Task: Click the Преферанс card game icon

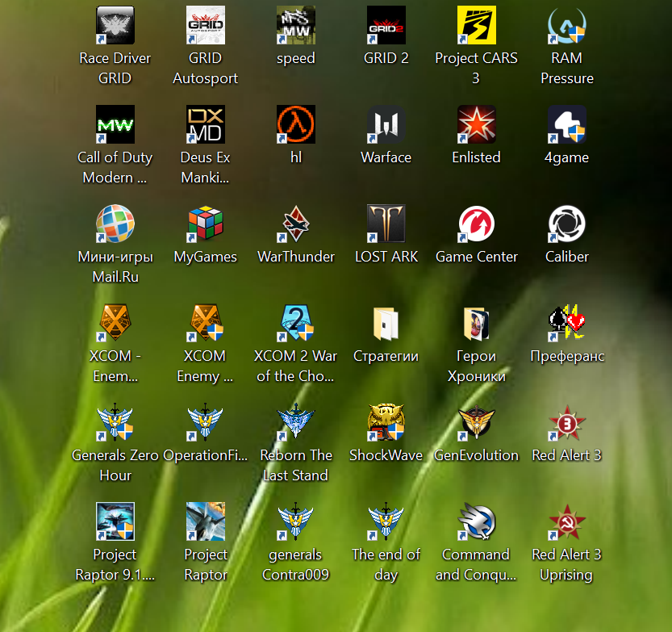Action: [x=567, y=324]
